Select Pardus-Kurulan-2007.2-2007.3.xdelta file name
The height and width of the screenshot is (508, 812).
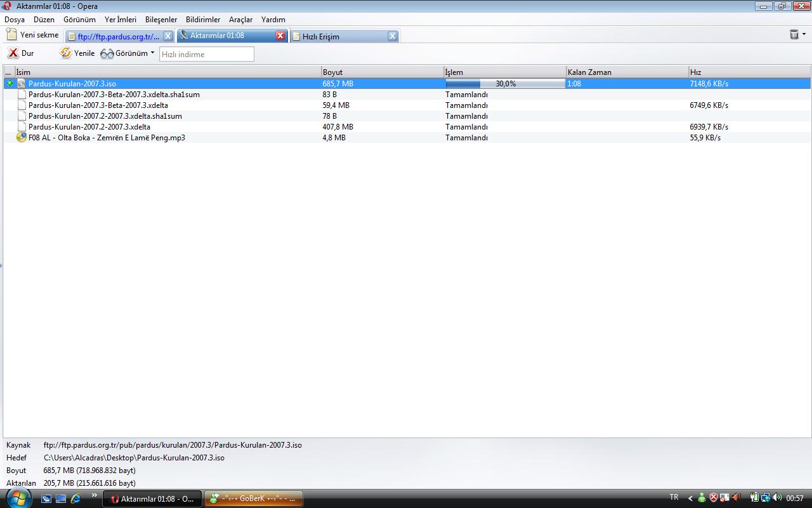(x=89, y=127)
